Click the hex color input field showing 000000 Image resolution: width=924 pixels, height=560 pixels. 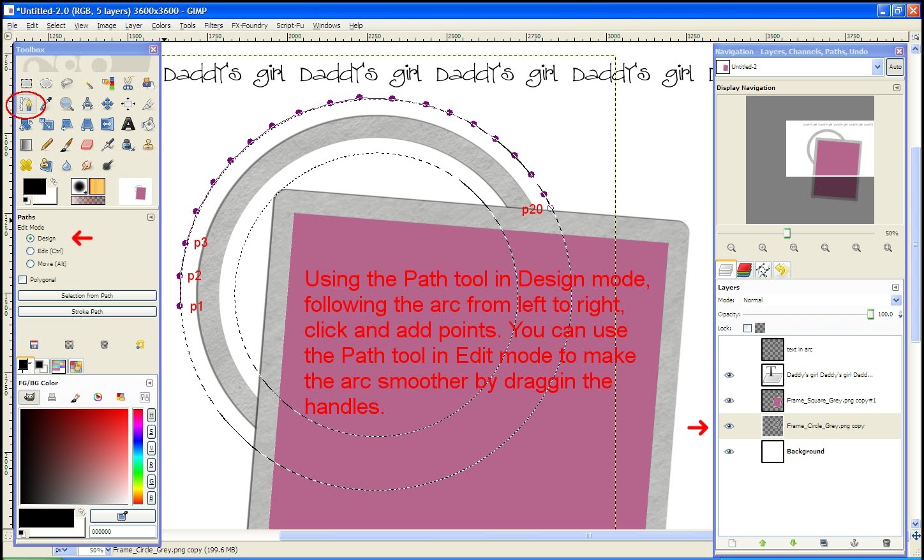[123, 531]
